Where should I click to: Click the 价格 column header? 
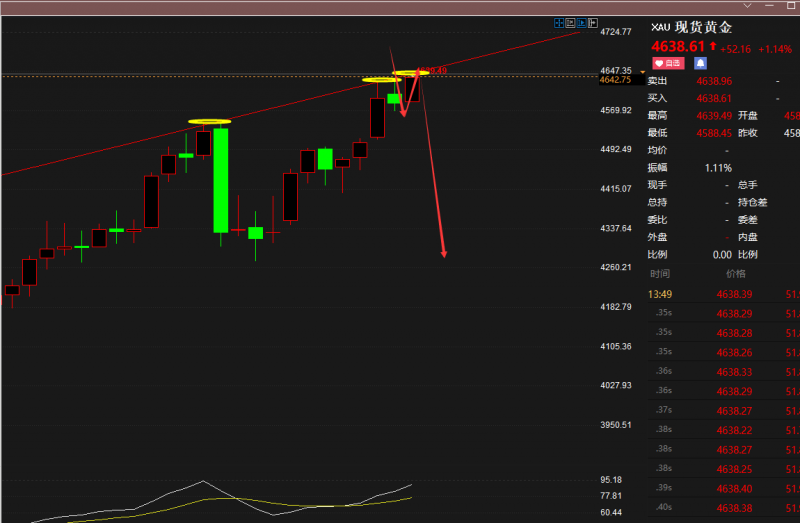736,273
